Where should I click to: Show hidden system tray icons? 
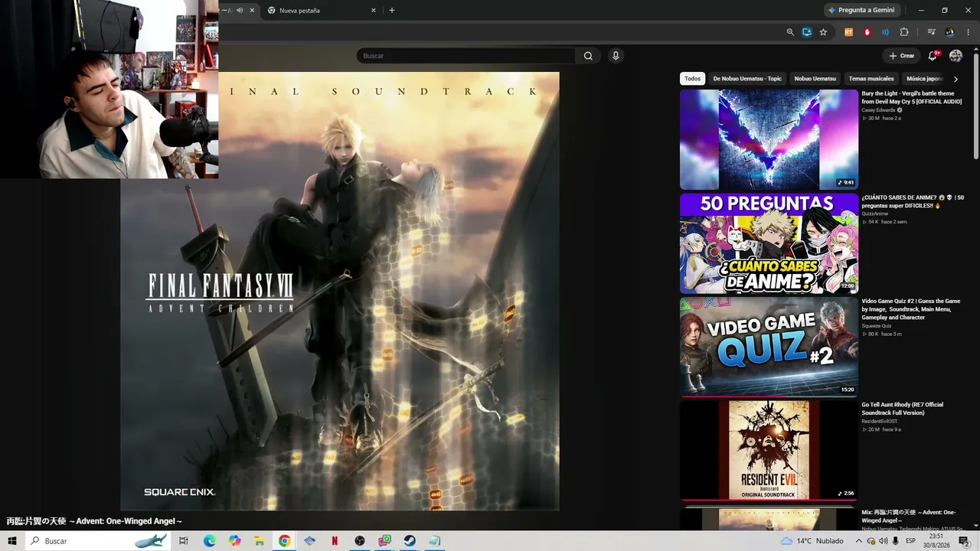[x=859, y=541]
